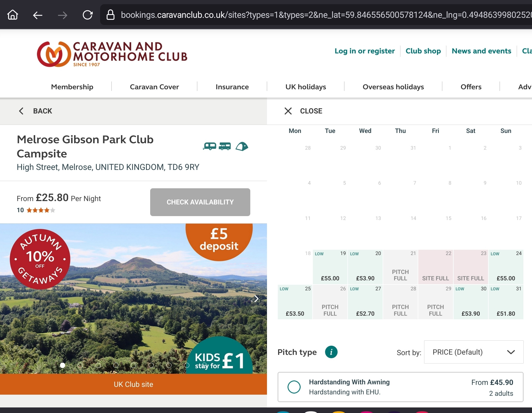Click the caravan pitch type icon
Viewport: 532px width, 413px height.
pyautogui.click(x=210, y=146)
